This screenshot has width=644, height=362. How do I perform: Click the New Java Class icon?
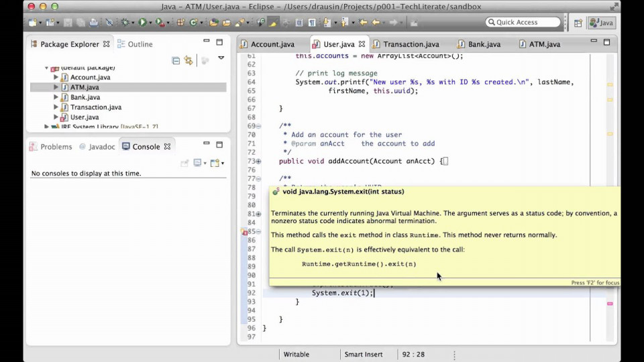(x=193, y=22)
